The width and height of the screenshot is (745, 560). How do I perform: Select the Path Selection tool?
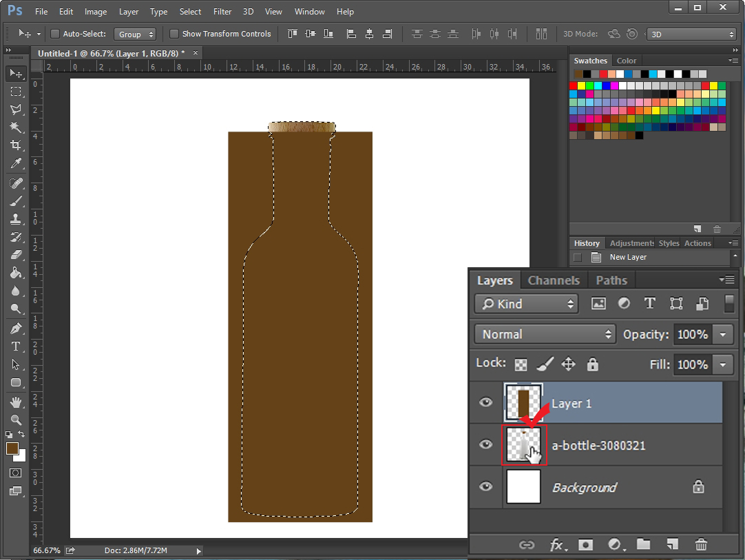click(x=16, y=364)
